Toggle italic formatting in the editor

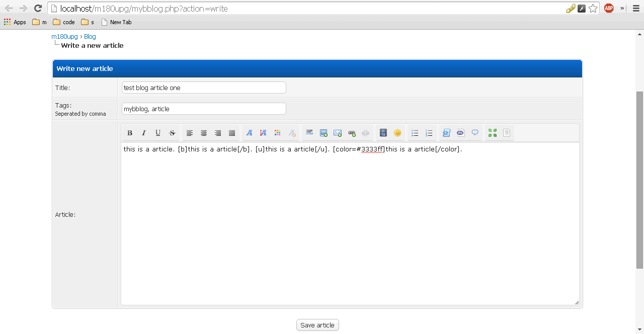click(x=144, y=133)
